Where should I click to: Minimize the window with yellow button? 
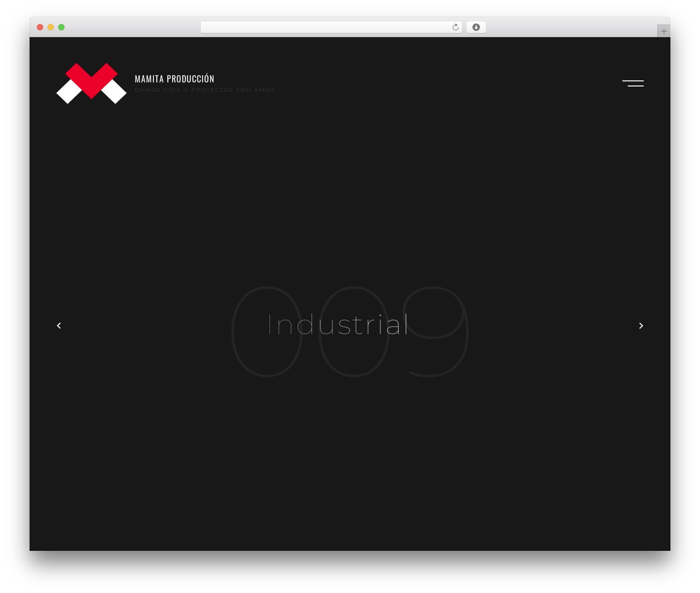pos(50,27)
